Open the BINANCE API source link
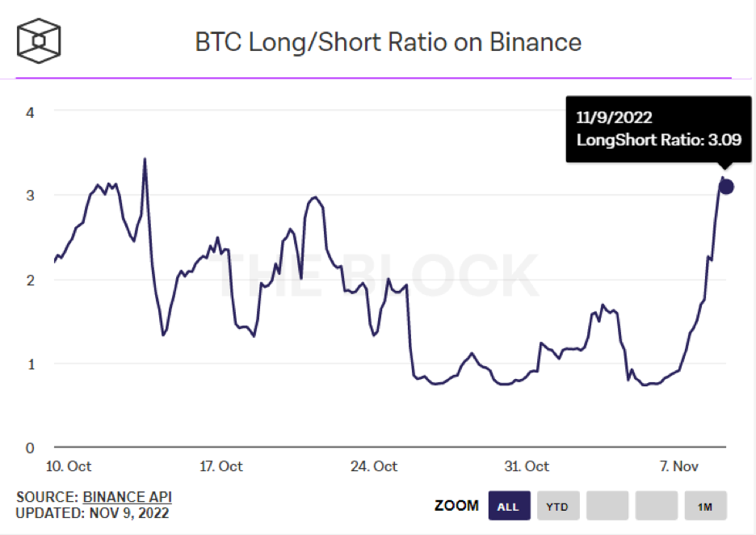This screenshot has width=756, height=535. pos(127,496)
